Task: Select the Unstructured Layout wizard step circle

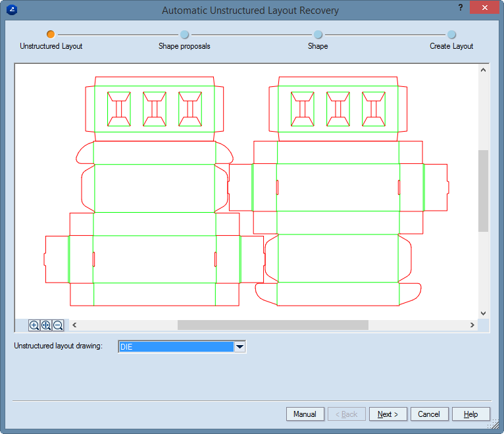Action: (51, 34)
